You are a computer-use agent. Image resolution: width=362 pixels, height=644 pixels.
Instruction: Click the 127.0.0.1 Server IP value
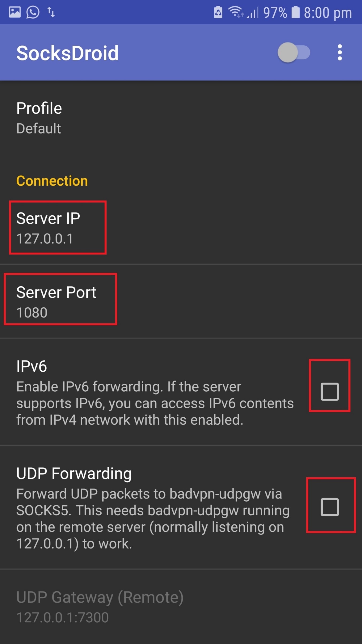coord(45,238)
